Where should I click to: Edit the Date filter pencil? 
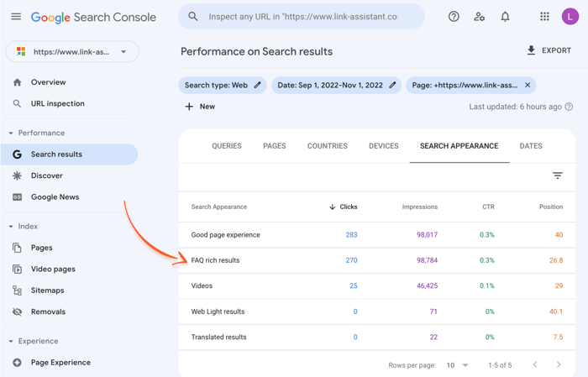coord(392,85)
